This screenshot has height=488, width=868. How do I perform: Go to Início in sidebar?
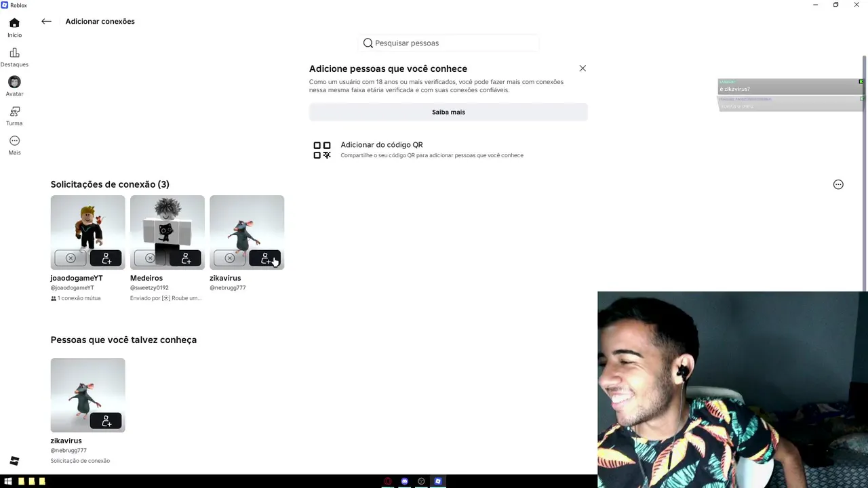[x=14, y=28]
